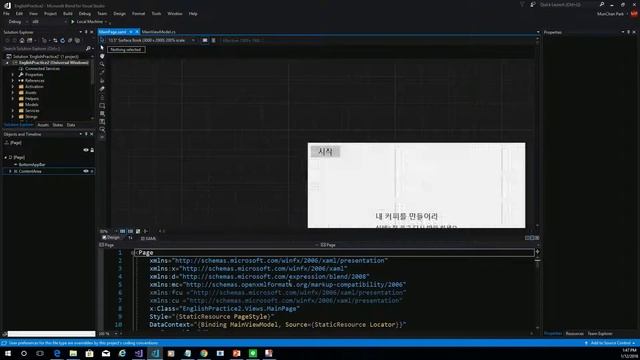Click landscape orientation icon in designer toolbar
The width and height of the screenshot is (640, 360).
205,40
